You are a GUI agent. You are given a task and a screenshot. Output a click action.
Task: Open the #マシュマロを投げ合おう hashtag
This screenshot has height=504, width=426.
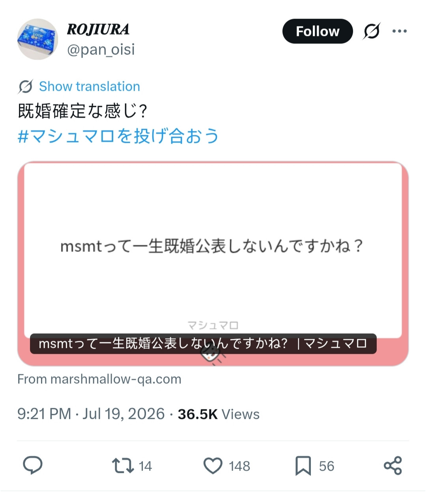coord(118,136)
